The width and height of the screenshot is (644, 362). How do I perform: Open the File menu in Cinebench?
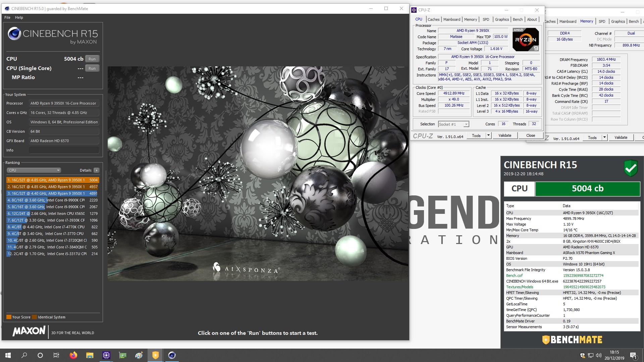coord(7,17)
